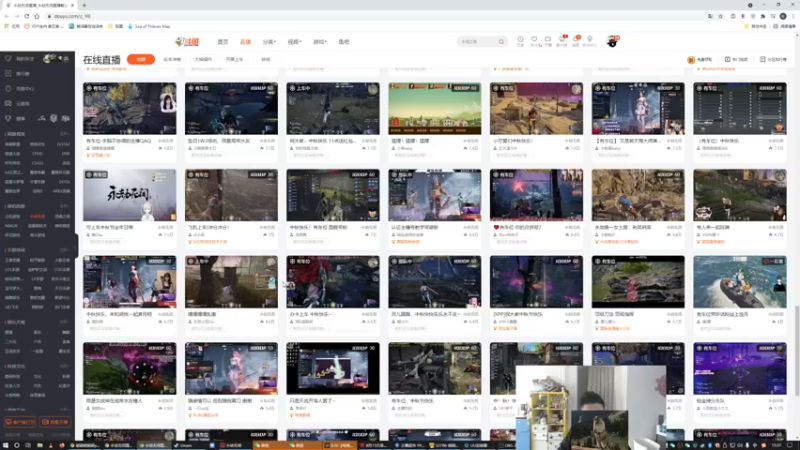Click the Windows Start button on taskbar
The image size is (800, 450).
pos(5,445)
